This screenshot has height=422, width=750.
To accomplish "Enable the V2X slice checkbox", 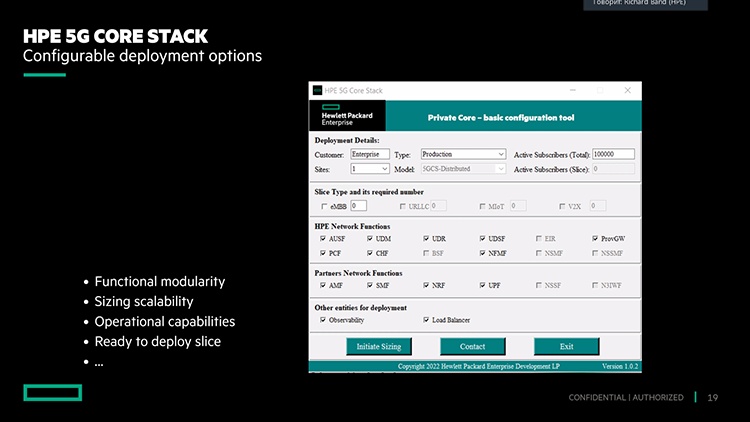I will [562, 206].
